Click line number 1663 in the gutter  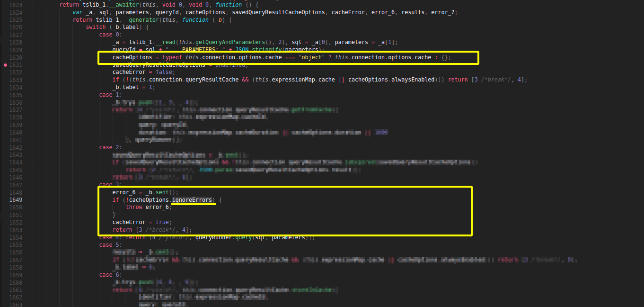(x=16, y=305)
